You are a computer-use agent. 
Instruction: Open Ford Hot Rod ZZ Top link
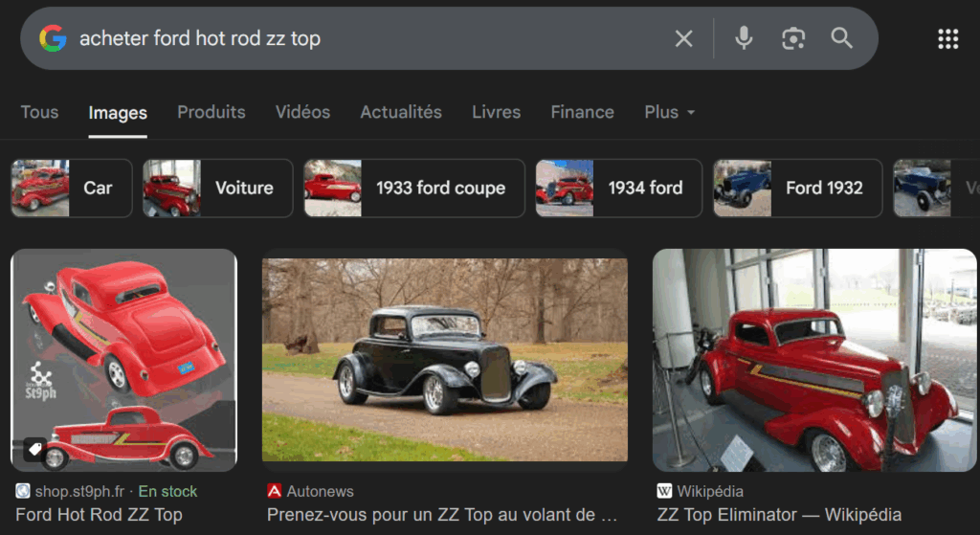coord(99,515)
